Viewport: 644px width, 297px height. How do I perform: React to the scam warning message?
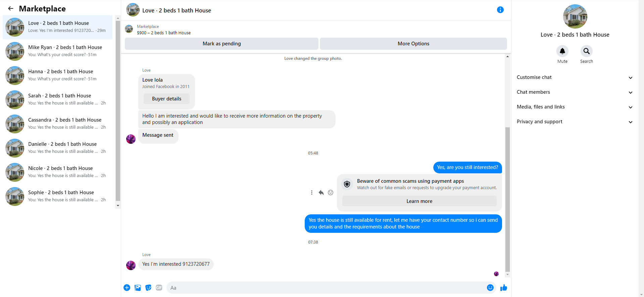click(x=331, y=193)
